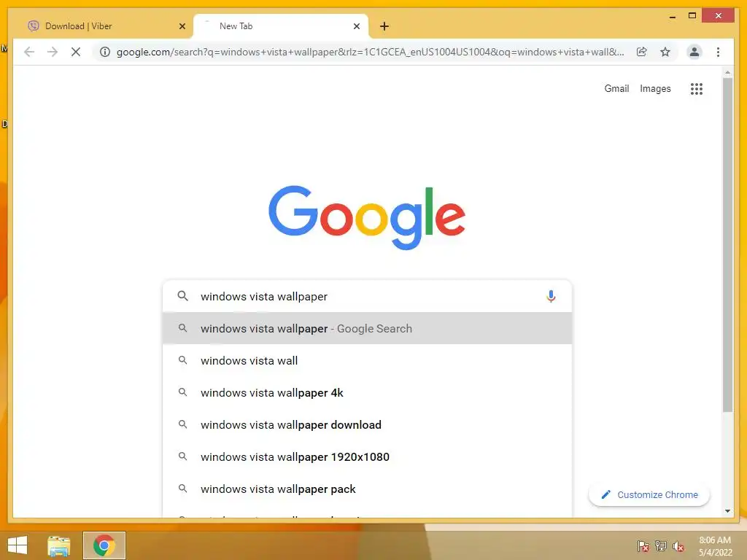
Task: Open Gmail link
Action: tap(616, 88)
